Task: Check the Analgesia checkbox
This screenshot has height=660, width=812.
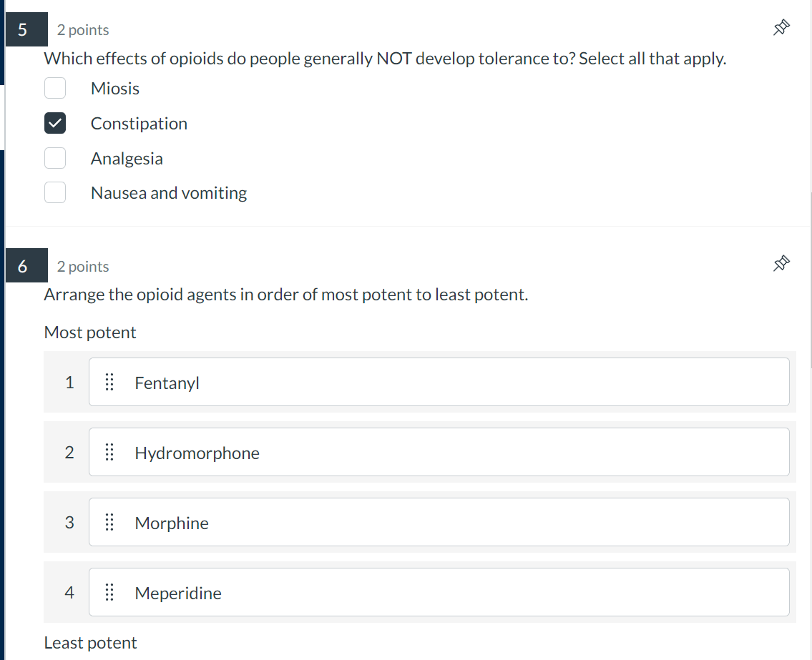Action: click(55, 158)
